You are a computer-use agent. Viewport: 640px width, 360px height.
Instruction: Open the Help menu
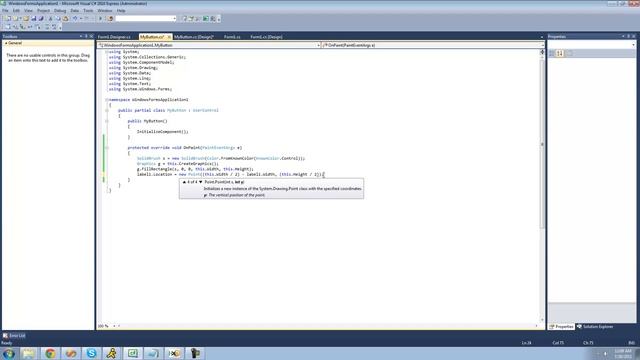[x=121, y=11]
